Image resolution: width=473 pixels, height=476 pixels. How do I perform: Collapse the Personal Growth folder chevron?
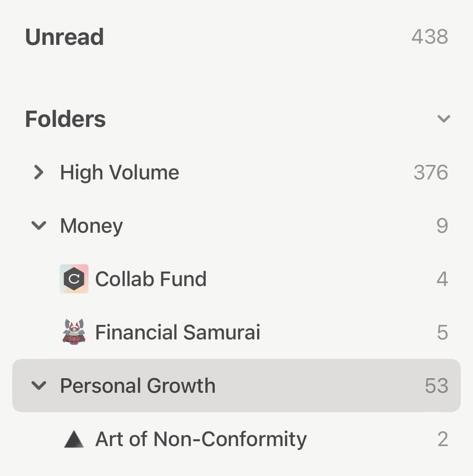click(39, 385)
